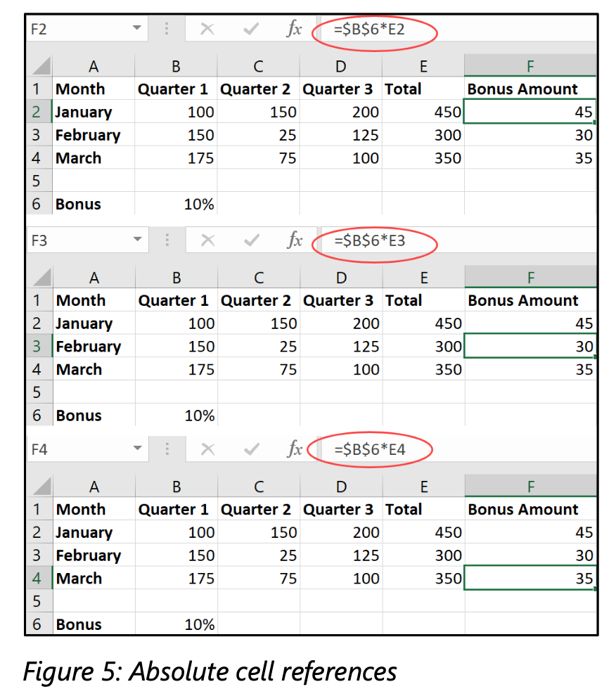Click the Enter checkmark icon in the top formula bar
Screen dimensions: 616x689
(x=250, y=29)
